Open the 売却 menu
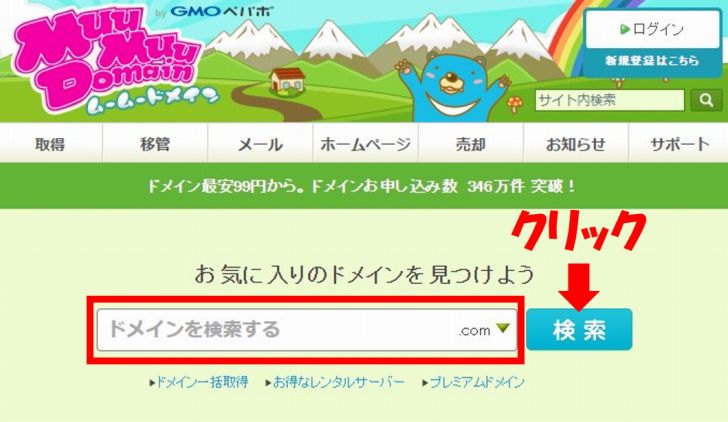The image size is (728, 422). point(470,144)
